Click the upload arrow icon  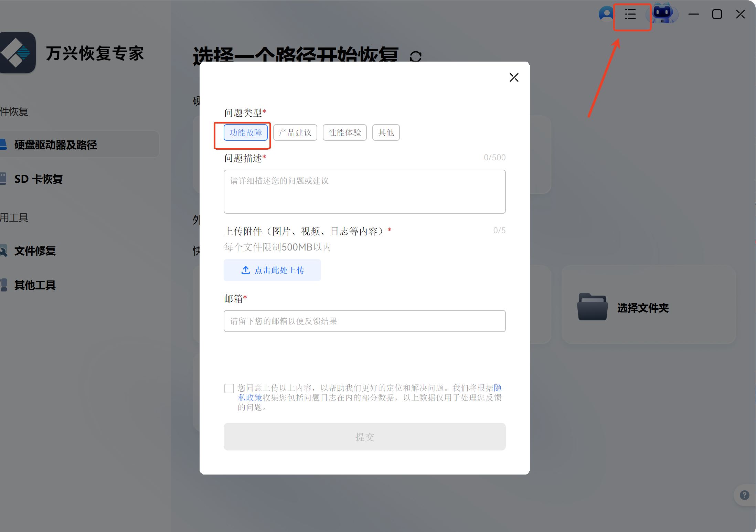245,270
